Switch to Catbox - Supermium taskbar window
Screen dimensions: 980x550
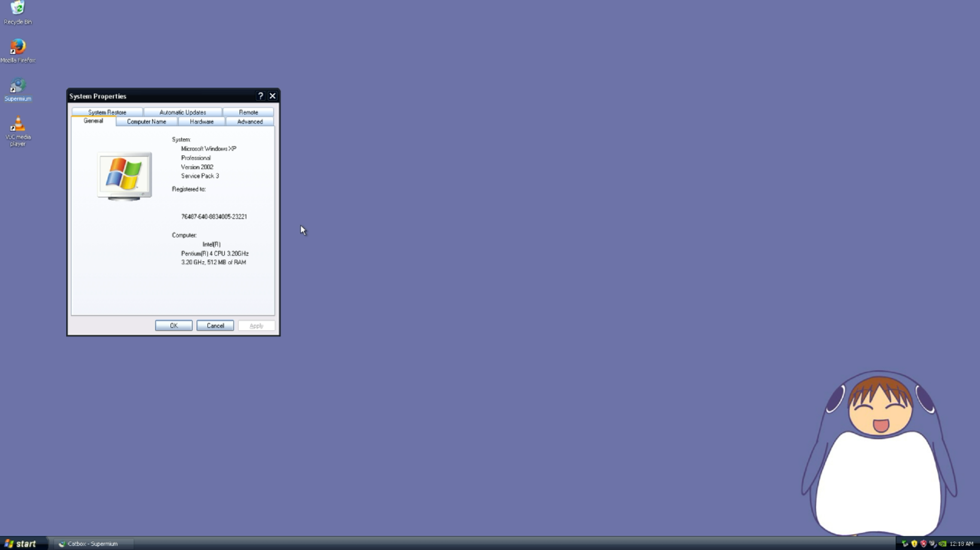(94, 544)
